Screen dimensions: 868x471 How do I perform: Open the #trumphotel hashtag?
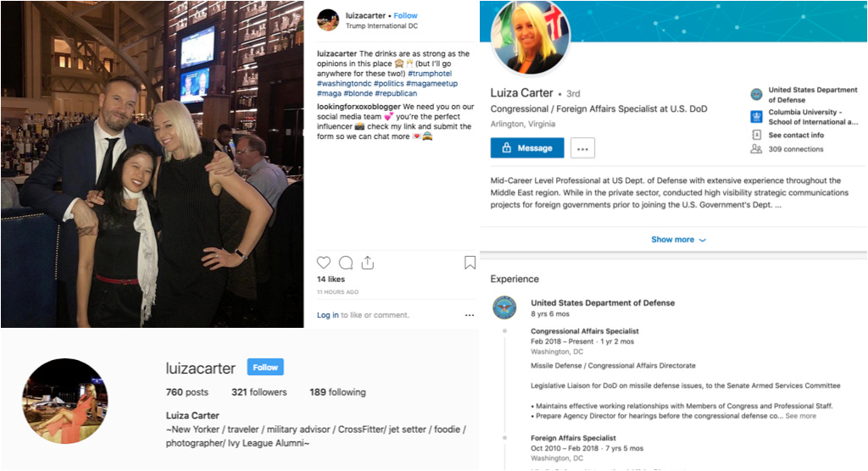point(430,74)
